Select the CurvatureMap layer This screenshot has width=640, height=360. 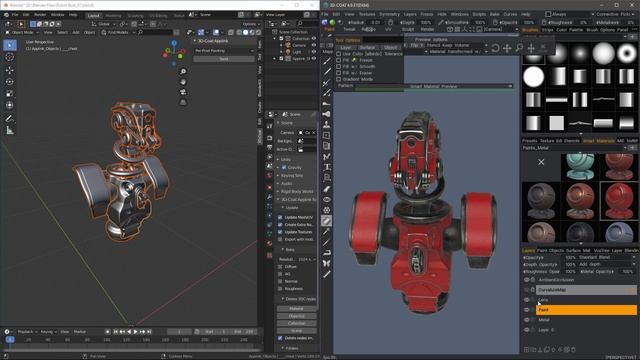coord(586,290)
